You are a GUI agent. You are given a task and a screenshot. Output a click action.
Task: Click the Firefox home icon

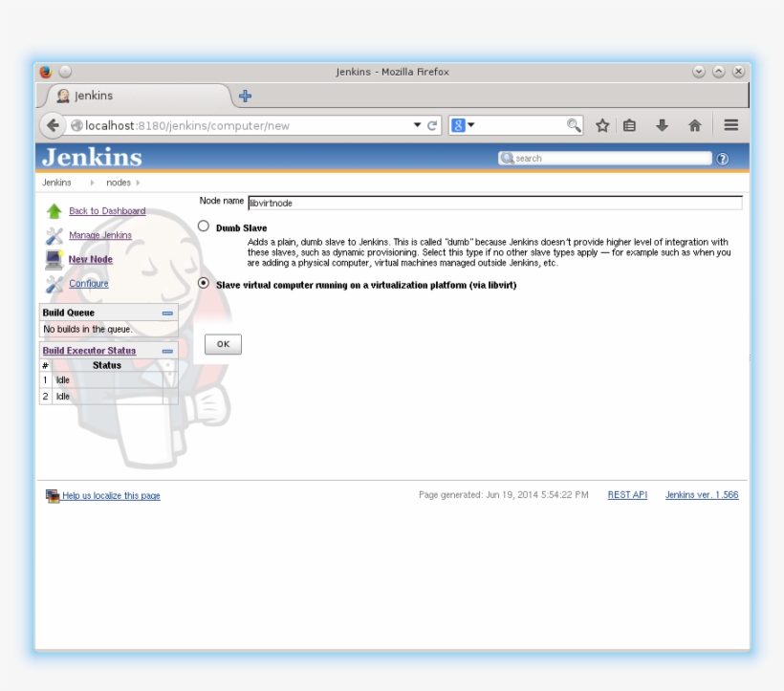pos(695,125)
